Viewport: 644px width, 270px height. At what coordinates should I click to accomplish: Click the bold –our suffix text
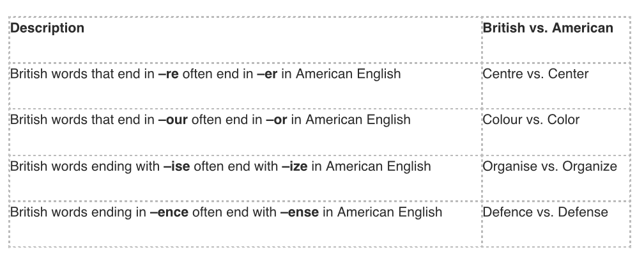click(172, 120)
